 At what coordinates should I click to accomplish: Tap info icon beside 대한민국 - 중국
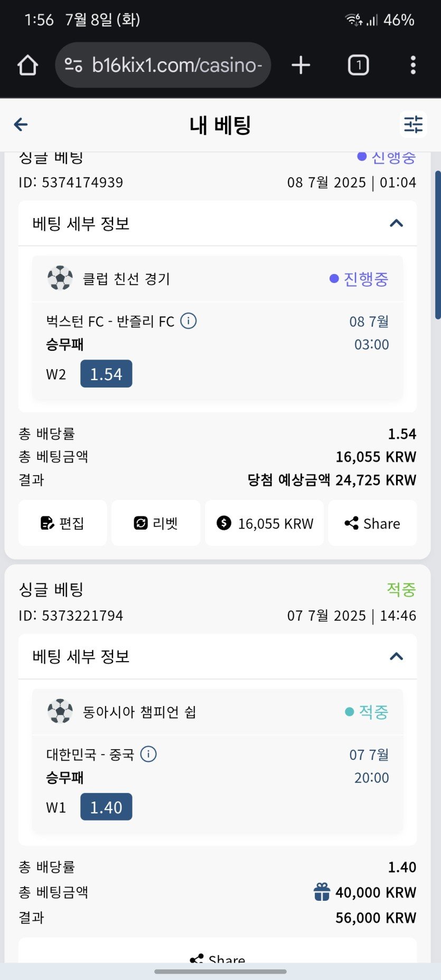click(x=148, y=754)
